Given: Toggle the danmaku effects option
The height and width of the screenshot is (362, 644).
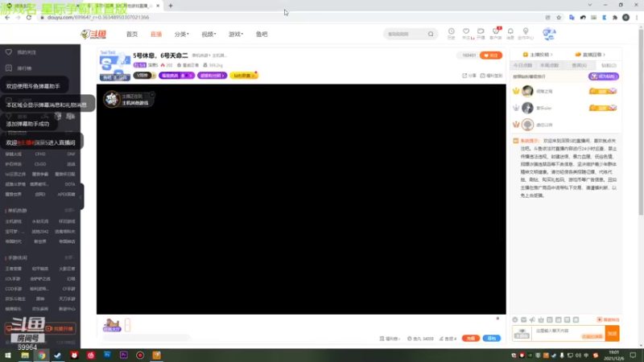Looking at the screenshot, I should (608, 319).
